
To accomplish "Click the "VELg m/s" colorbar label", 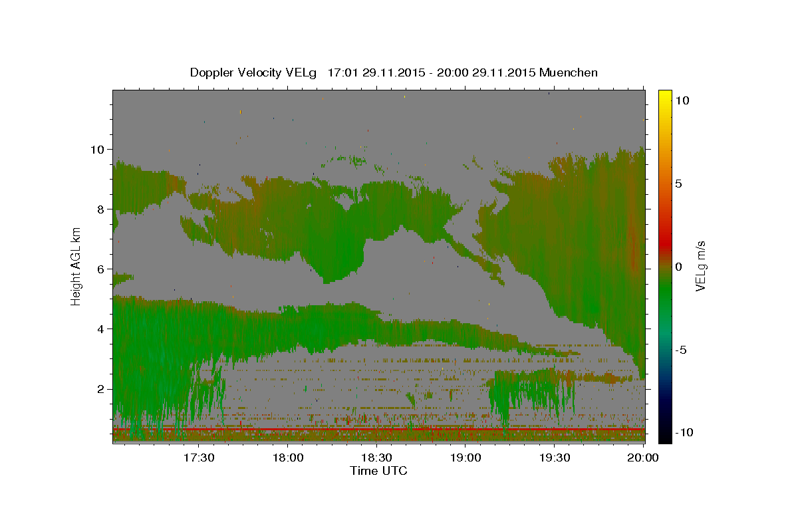I will pyautogui.click(x=700, y=266).
